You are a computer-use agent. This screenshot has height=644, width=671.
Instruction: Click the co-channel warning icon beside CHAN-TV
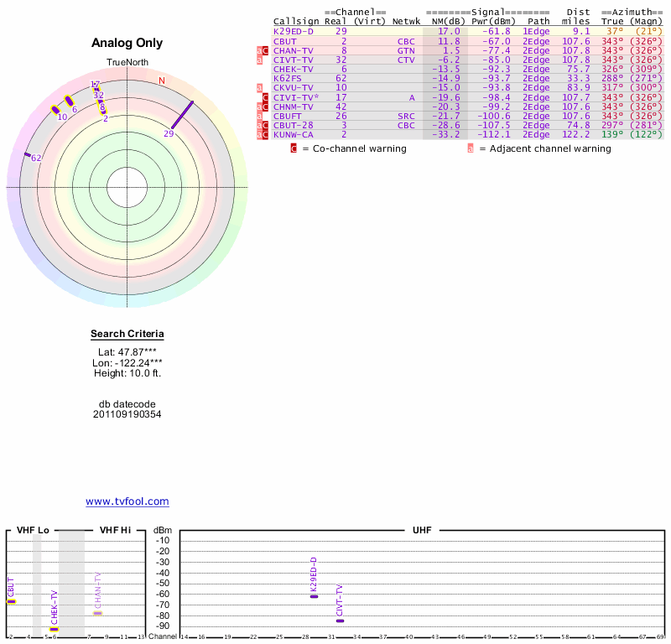[x=267, y=51]
